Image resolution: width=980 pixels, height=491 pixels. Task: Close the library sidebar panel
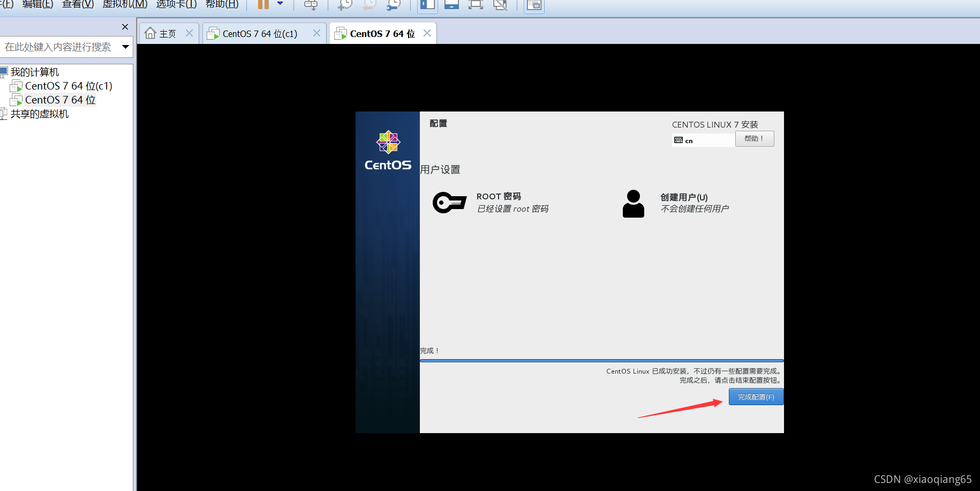[125, 27]
